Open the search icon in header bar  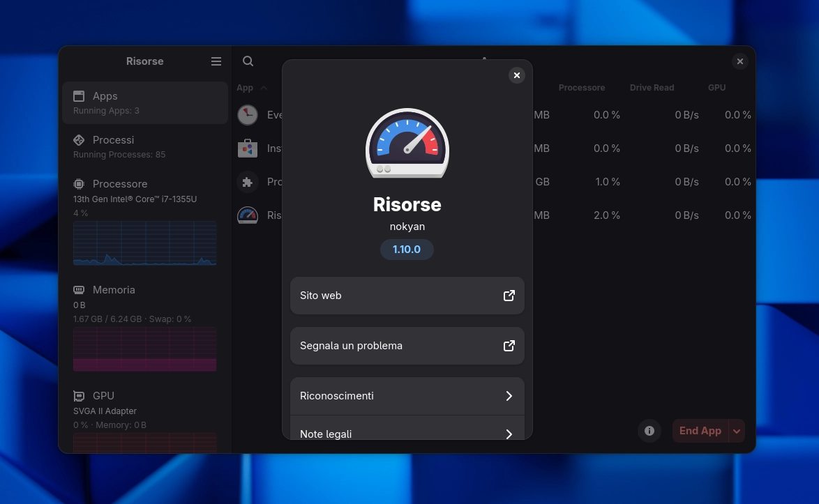click(248, 61)
